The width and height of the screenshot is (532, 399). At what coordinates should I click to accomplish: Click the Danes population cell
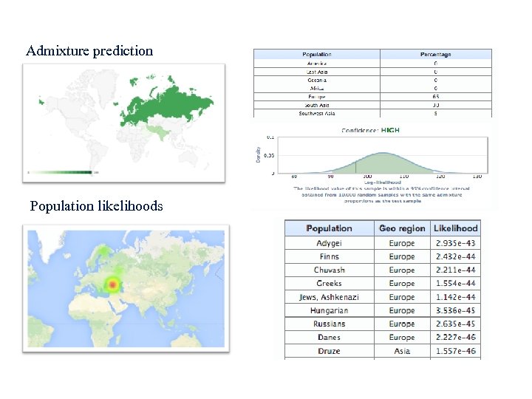[x=329, y=338]
